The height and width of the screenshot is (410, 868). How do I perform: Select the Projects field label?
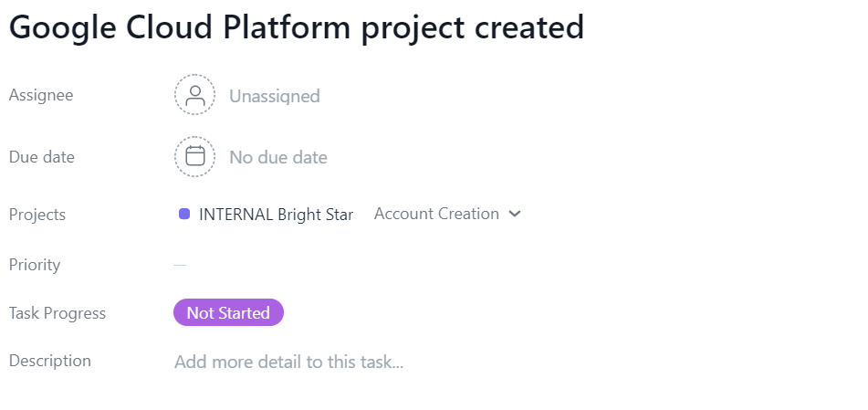point(37,215)
